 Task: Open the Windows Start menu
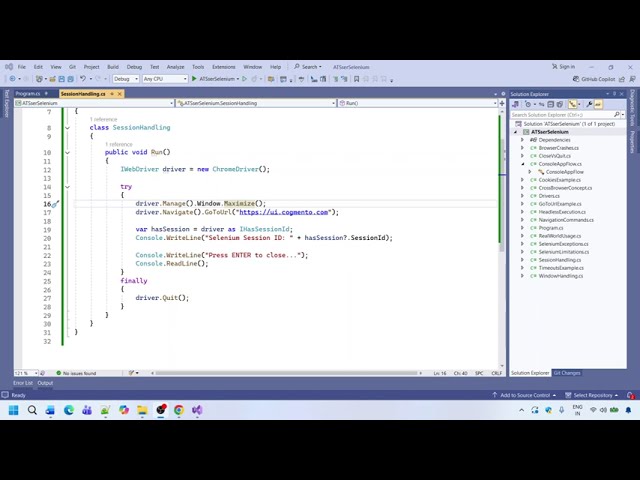(x=13, y=410)
